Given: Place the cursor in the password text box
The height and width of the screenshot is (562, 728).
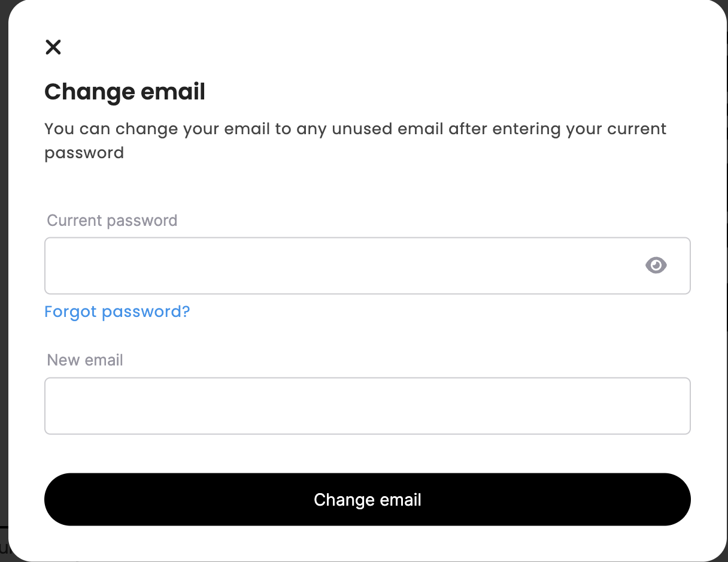Looking at the screenshot, I should [x=368, y=266].
